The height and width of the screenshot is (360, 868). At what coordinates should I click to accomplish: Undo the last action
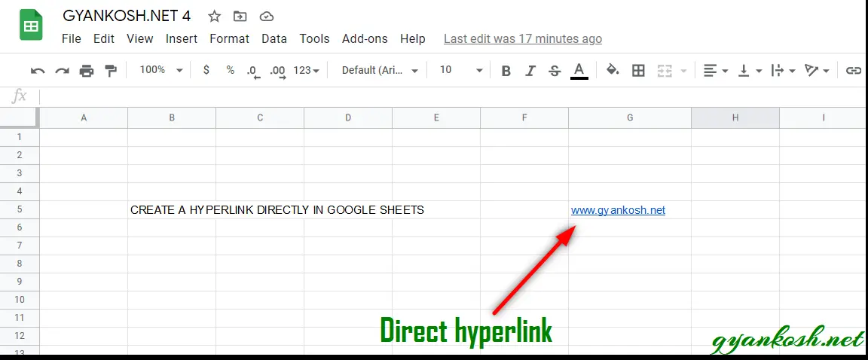tap(38, 71)
